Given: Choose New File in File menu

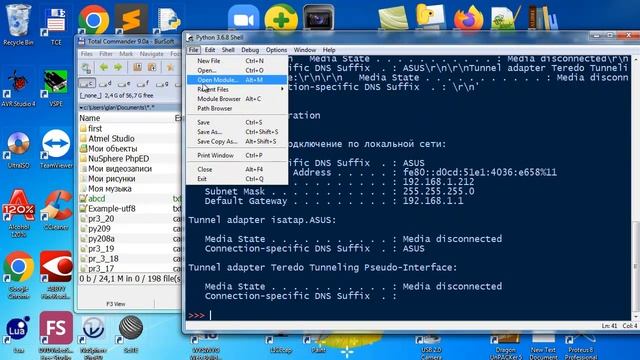Looking at the screenshot, I should [x=237, y=61].
